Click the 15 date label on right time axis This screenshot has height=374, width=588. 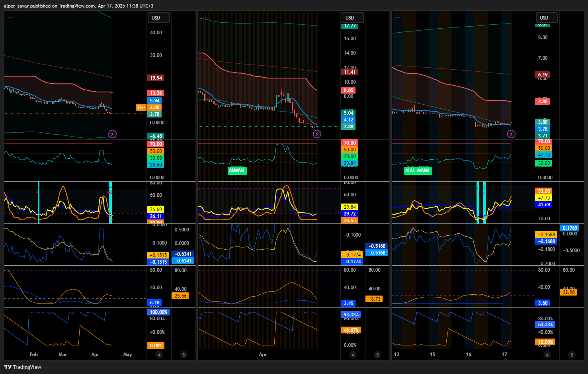tap(432, 354)
